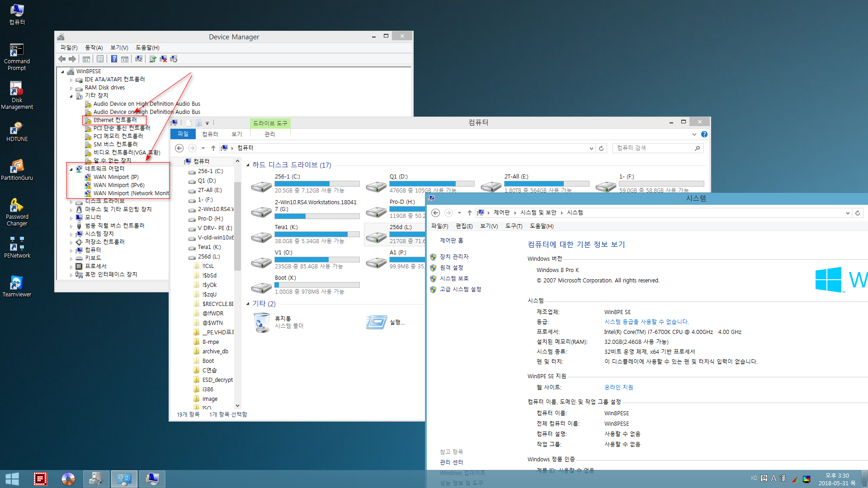Click the Update driver software icon

coord(153,59)
